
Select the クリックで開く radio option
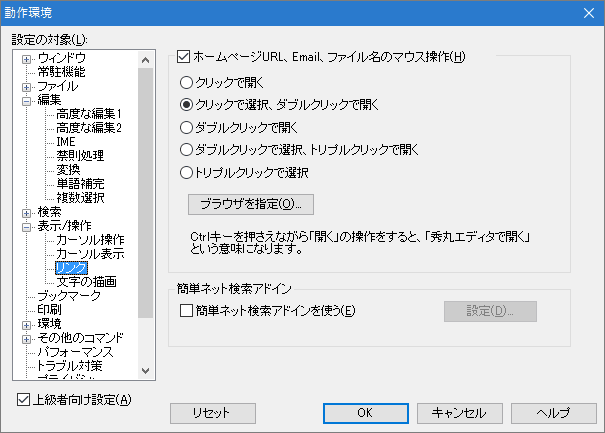(185, 83)
